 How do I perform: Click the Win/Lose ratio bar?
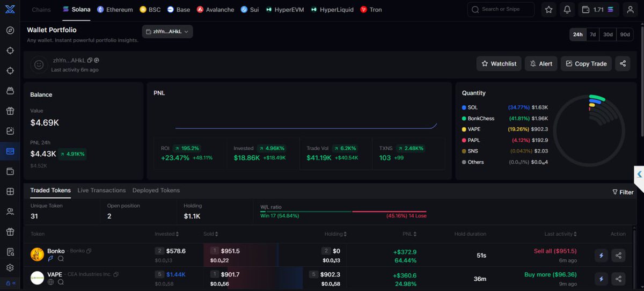[x=343, y=212]
